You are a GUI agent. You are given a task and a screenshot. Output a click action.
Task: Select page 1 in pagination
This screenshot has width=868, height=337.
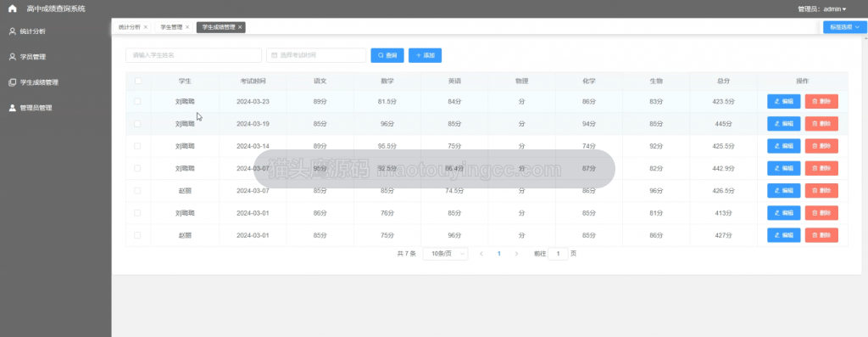(x=498, y=253)
